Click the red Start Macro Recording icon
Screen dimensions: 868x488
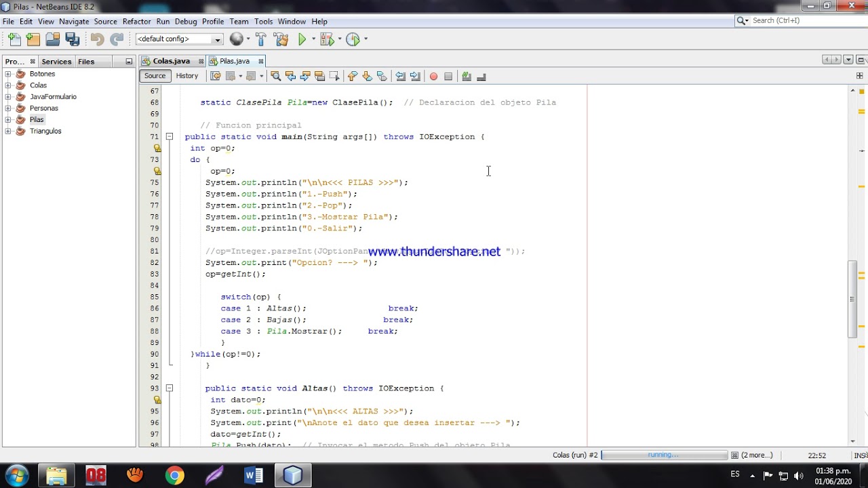433,77
